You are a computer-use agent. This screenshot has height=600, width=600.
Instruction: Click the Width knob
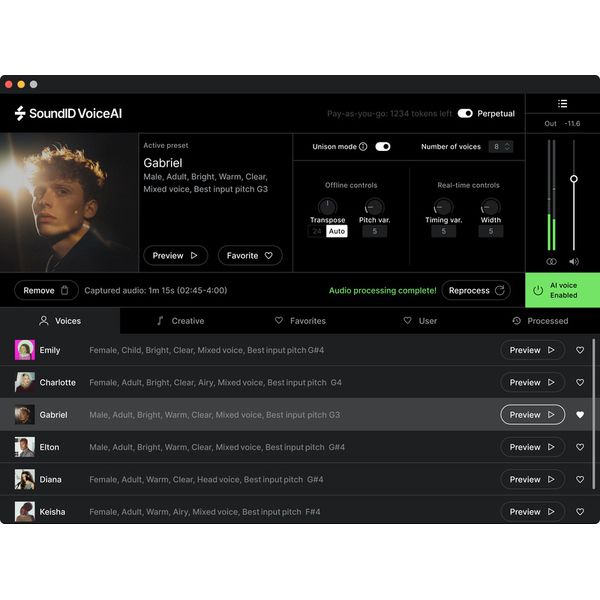490,207
